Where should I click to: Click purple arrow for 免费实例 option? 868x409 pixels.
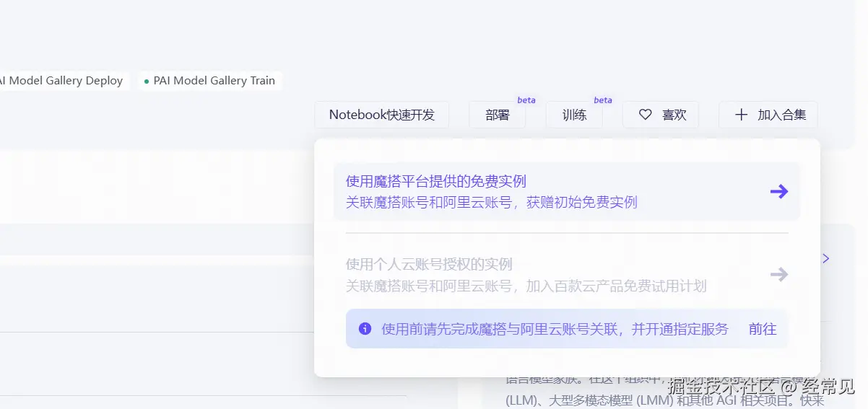point(779,191)
